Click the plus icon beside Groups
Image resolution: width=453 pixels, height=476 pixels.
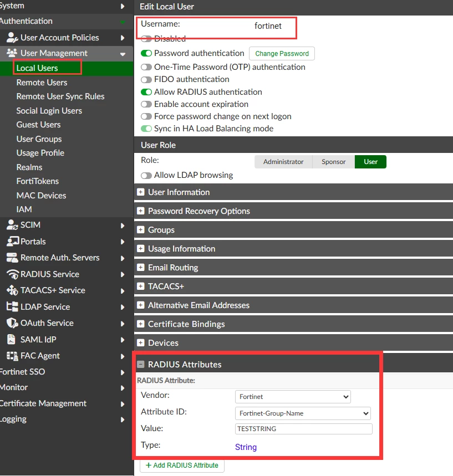tap(140, 229)
